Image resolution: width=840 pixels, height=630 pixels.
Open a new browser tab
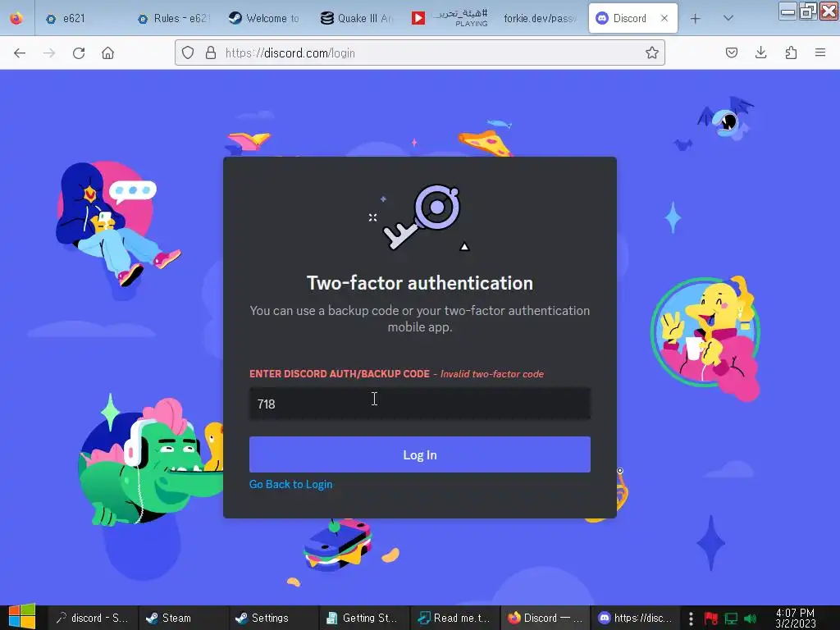tap(696, 19)
